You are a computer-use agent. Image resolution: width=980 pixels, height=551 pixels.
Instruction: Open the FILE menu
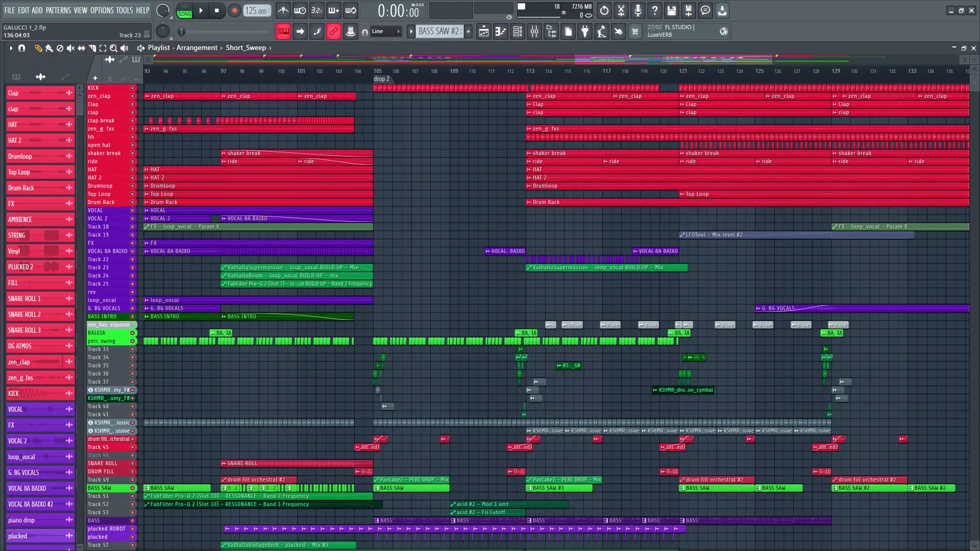click(x=10, y=10)
